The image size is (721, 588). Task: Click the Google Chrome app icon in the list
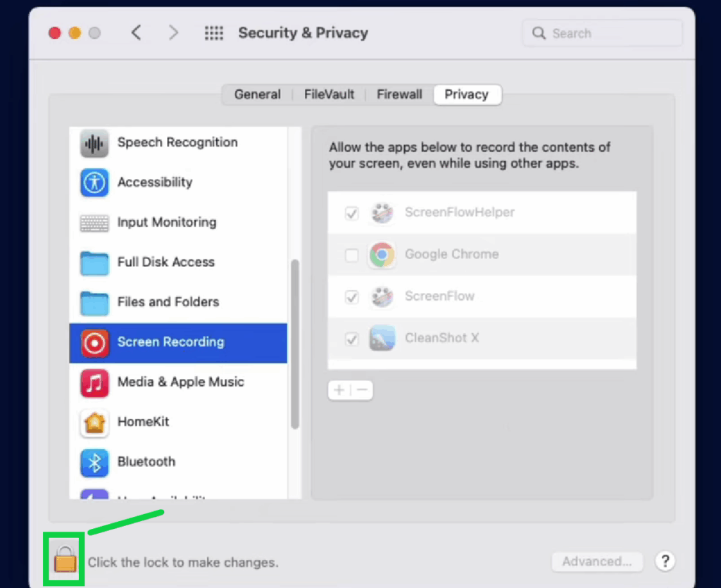382,255
